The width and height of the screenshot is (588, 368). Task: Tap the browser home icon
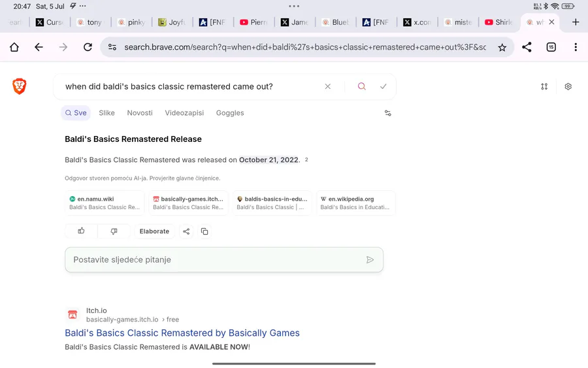(x=14, y=47)
